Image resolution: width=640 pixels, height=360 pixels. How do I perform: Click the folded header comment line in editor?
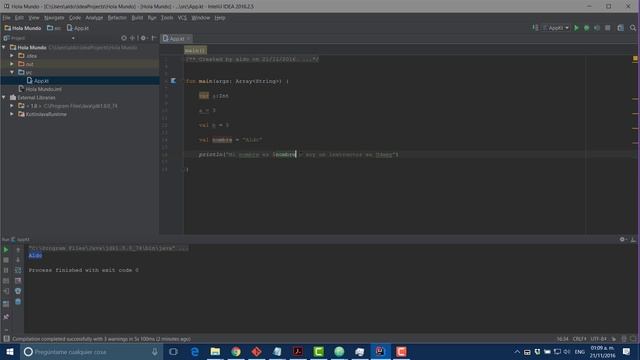(252, 59)
